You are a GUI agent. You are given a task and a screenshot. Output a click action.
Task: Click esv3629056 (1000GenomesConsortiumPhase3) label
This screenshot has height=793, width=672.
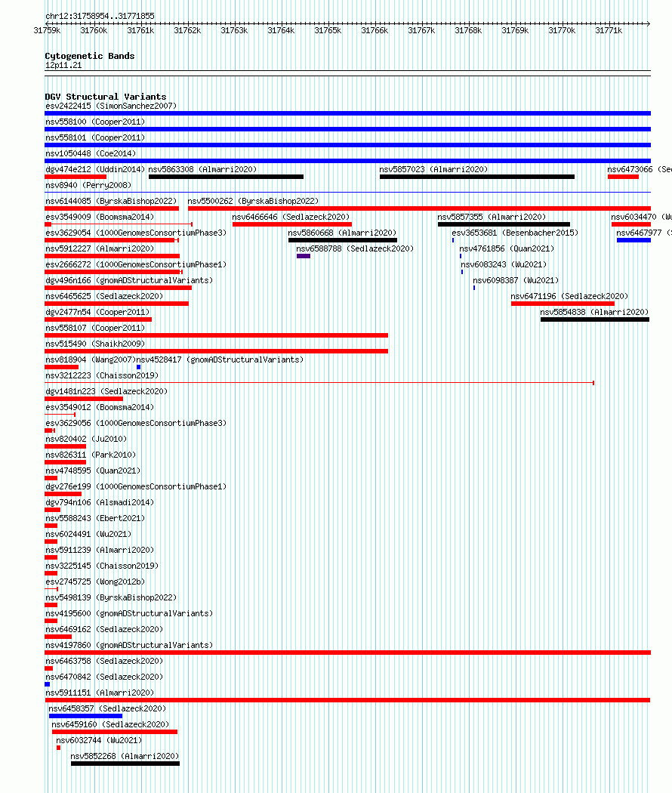(x=136, y=423)
